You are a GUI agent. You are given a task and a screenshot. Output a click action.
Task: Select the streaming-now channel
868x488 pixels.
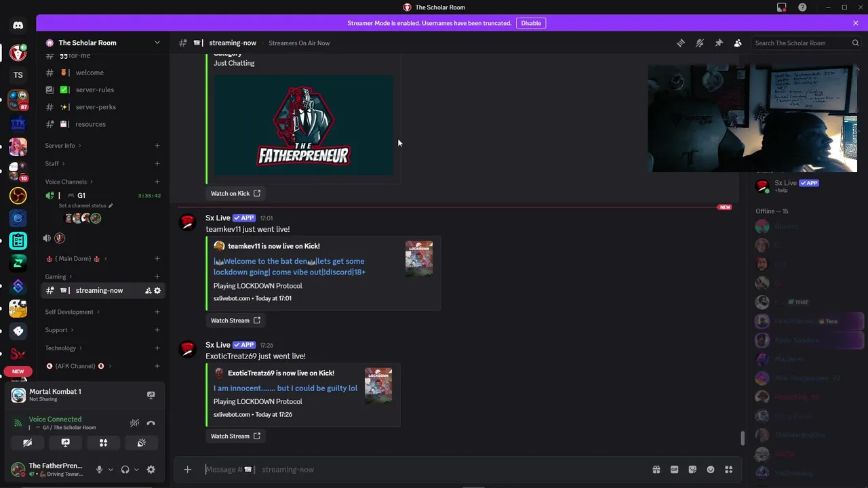click(102, 291)
